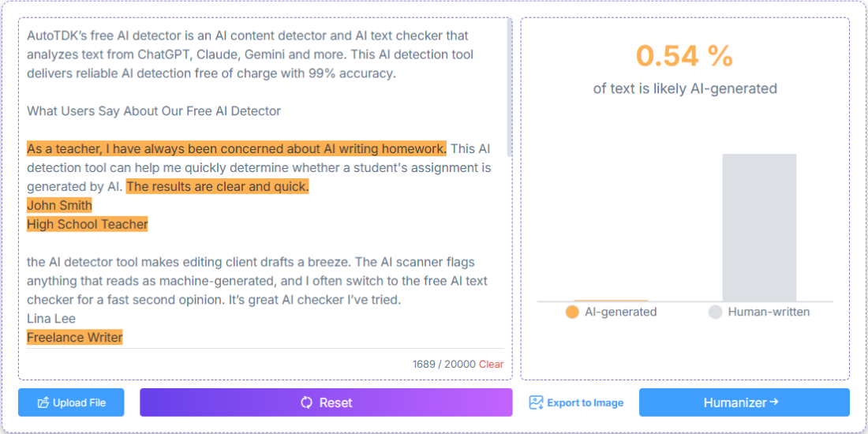Click highlighted text "The results are clear and quick."

217,187
